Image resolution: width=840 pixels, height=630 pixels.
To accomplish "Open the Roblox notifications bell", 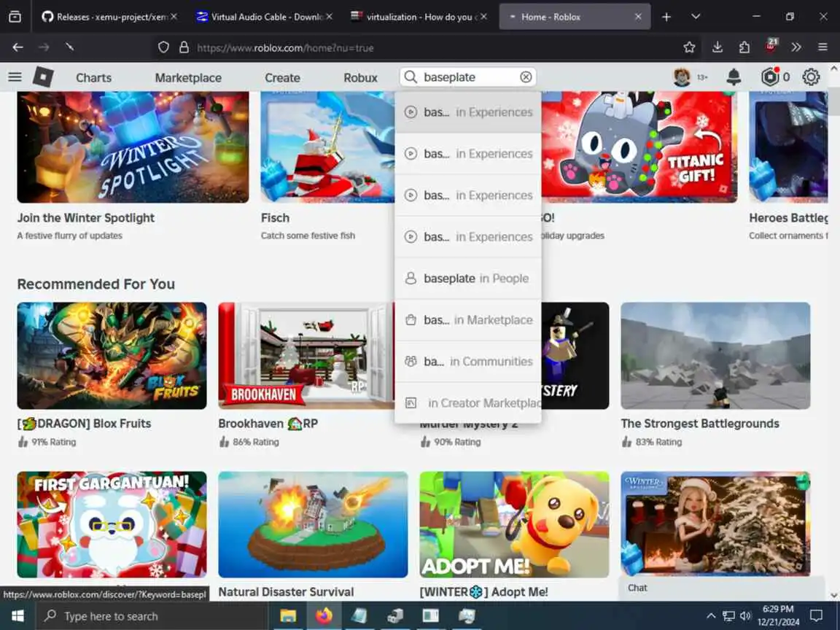I will click(x=734, y=77).
